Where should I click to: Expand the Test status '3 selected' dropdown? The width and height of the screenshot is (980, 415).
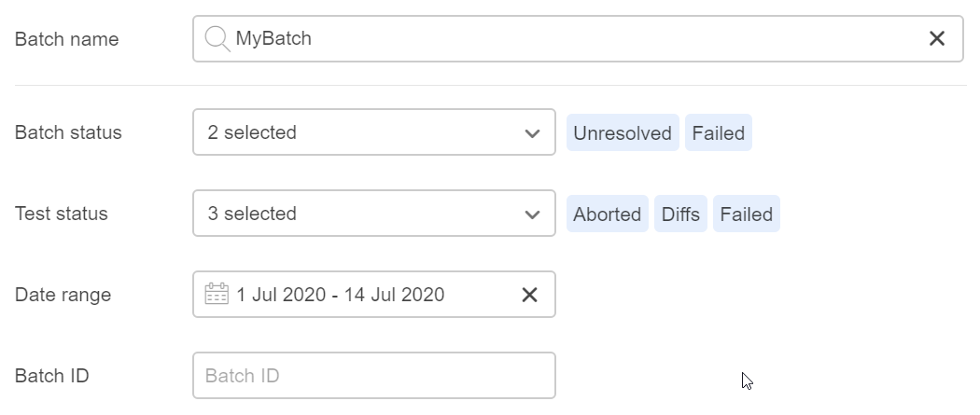pyautogui.click(x=355, y=214)
